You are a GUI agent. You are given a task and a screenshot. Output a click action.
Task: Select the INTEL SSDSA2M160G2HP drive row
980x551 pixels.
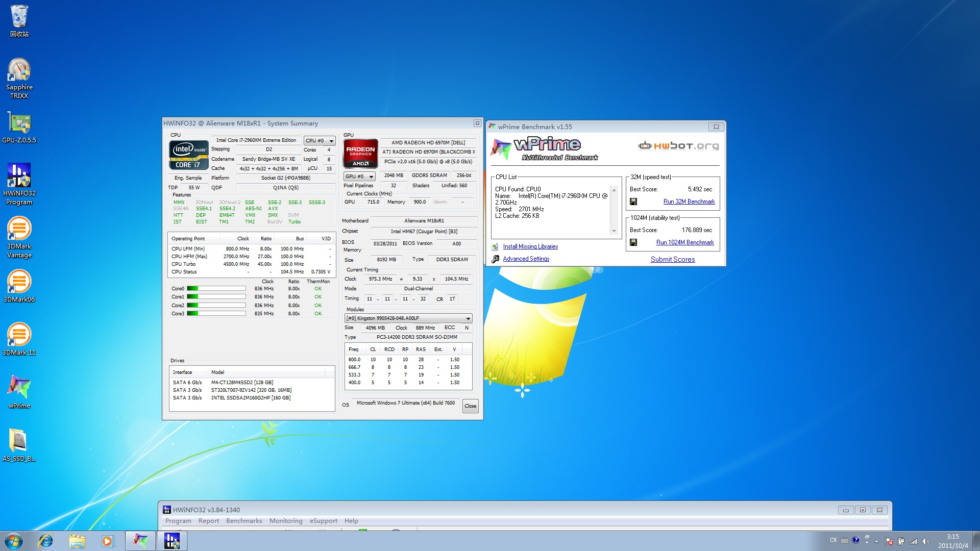tap(252, 398)
